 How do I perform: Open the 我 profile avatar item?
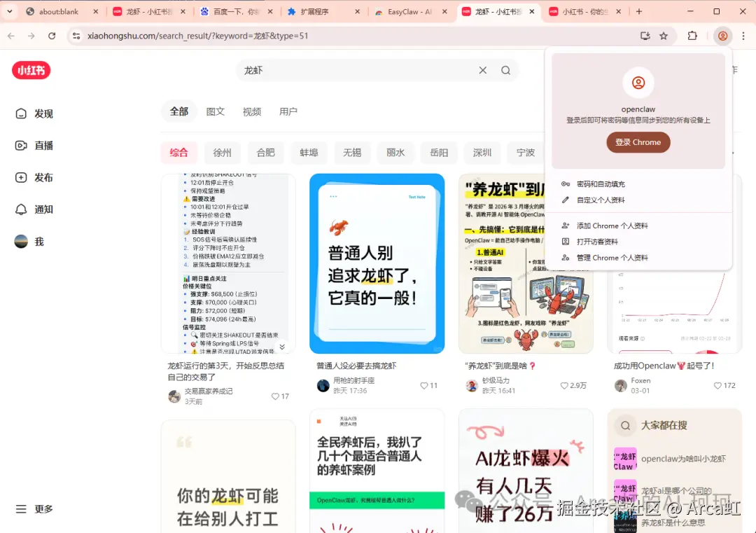pyautogui.click(x=29, y=242)
